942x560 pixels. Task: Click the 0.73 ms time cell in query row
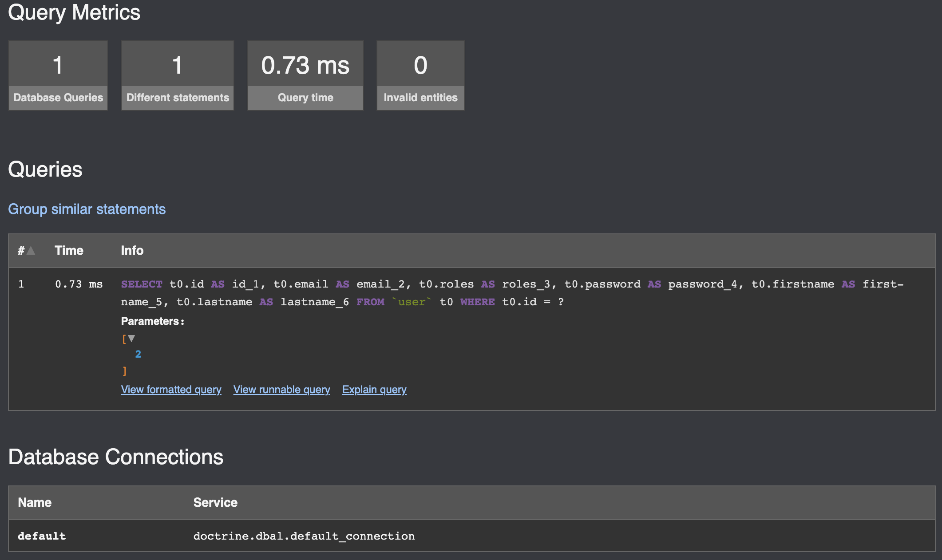(x=79, y=284)
